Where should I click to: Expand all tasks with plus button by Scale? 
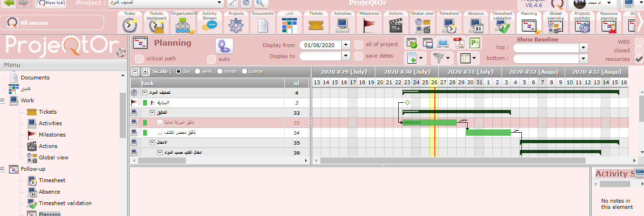point(145,71)
